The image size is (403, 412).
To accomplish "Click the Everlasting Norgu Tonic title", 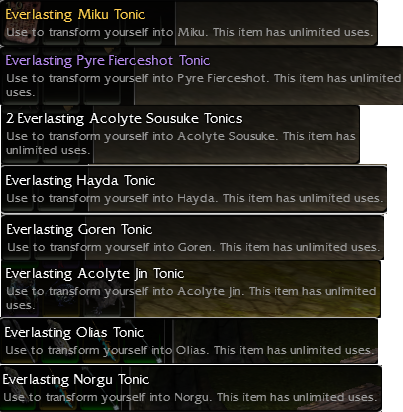I will pyautogui.click(x=76, y=380).
